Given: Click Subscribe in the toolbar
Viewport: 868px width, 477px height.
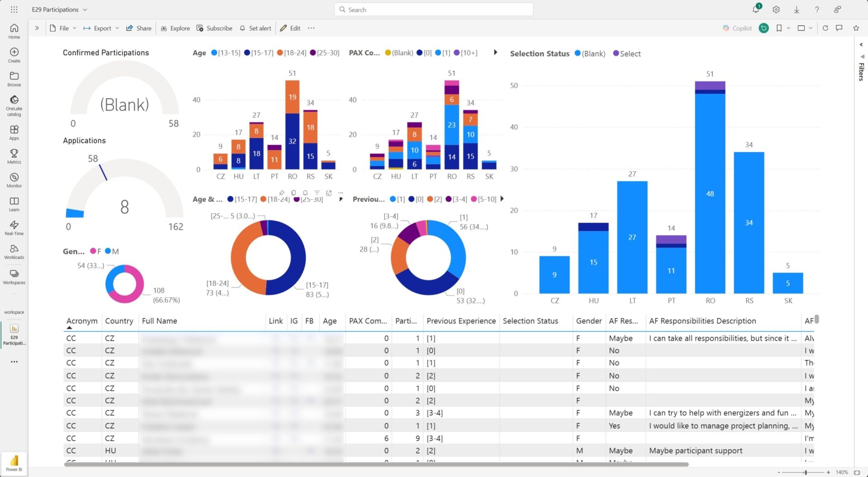Looking at the screenshot, I should click(x=214, y=28).
